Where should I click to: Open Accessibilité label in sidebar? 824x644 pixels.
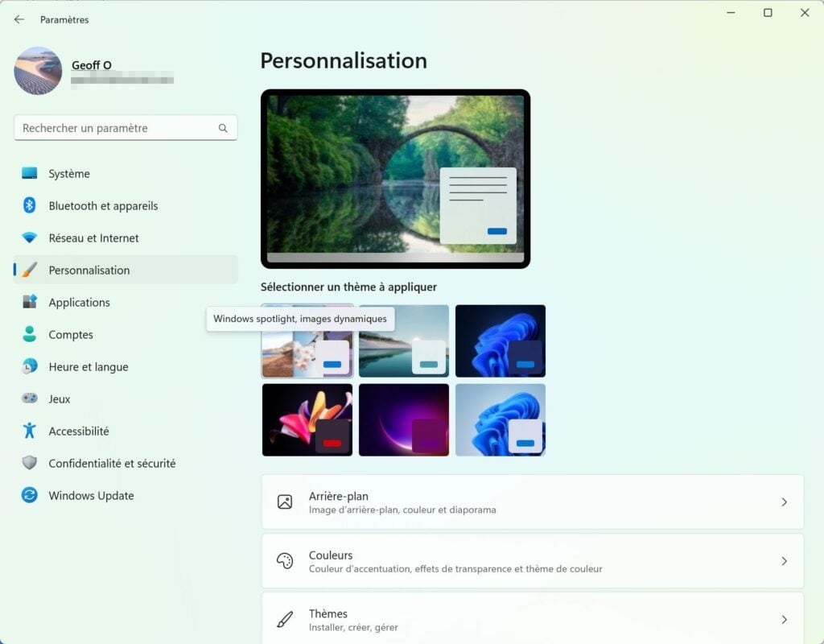click(x=79, y=431)
